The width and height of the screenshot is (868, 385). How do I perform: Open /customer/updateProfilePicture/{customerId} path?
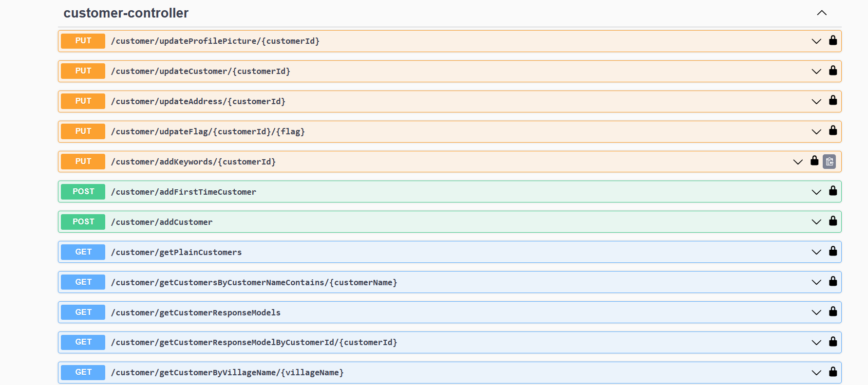[x=215, y=41]
